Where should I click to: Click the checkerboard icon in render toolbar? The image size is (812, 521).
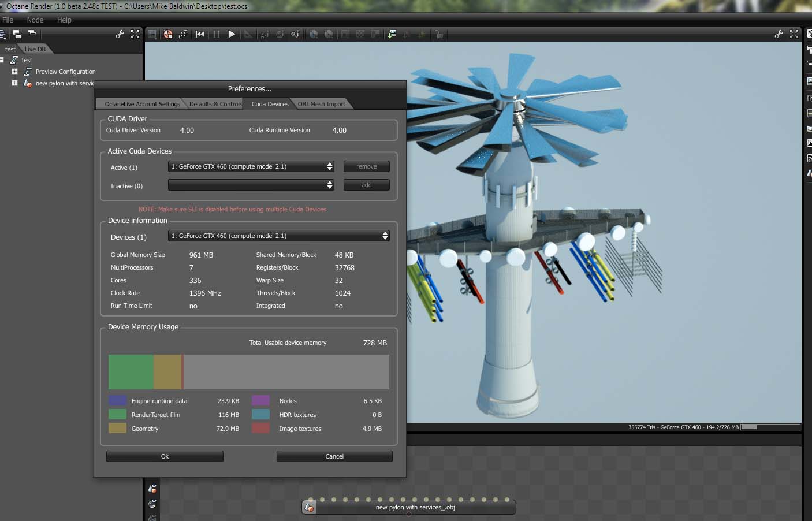(360, 34)
